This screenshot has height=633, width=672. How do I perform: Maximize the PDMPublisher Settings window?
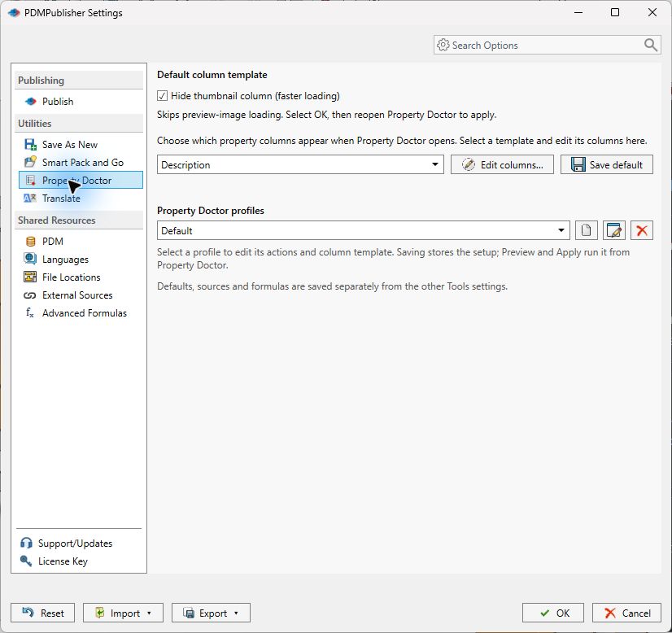tap(615, 12)
